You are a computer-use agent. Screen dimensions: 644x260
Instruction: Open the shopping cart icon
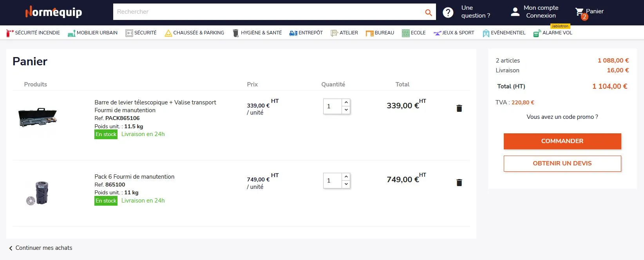pyautogui.click(x=580, y=12)
